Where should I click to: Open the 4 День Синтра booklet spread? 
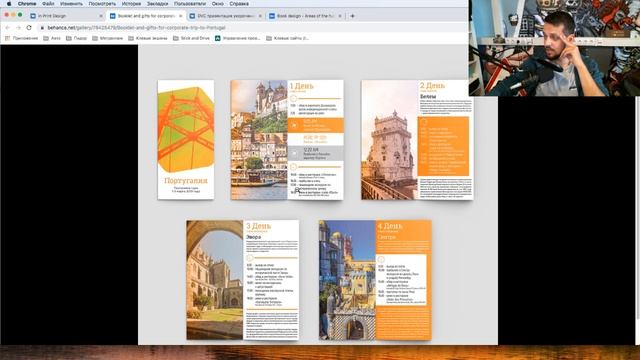pyautogui.click(x=375, y=280)
